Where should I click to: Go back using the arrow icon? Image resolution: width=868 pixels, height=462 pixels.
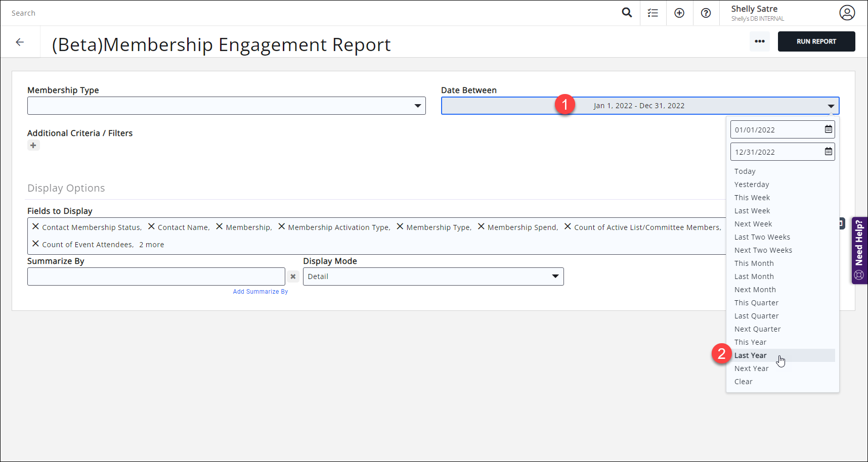20,42
